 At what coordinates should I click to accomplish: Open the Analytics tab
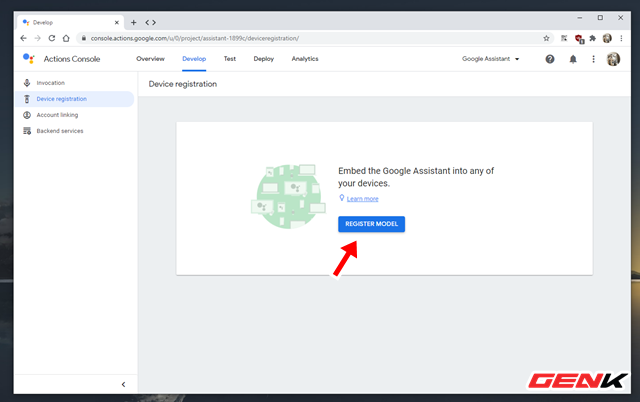coord(305,59)
